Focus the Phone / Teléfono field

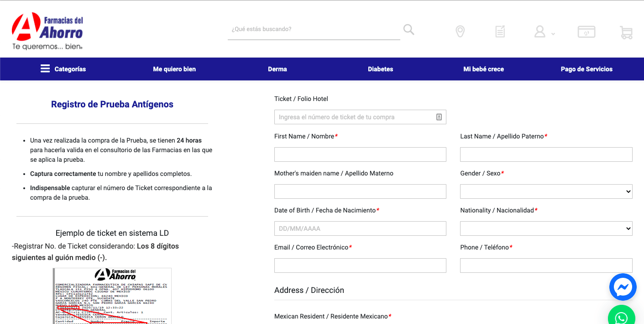coord(546,266)
